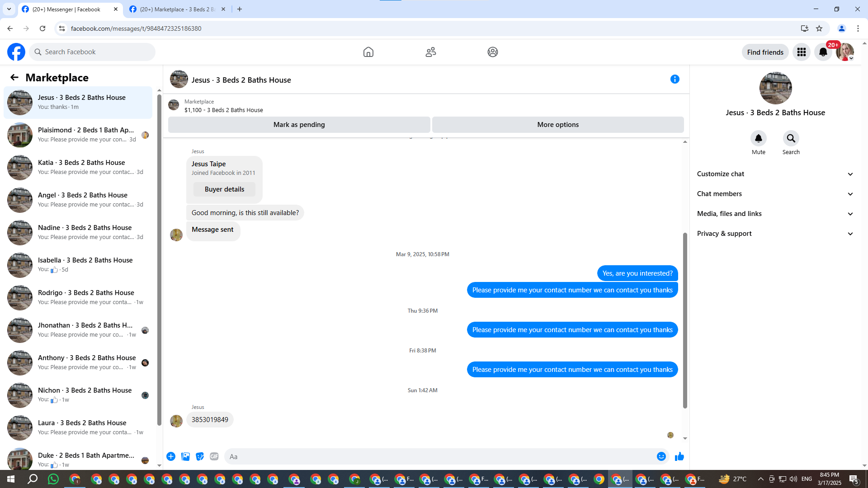Close the Marketplace browser tab
This screenshot has height=488, width=868.
tap(223, 9)
